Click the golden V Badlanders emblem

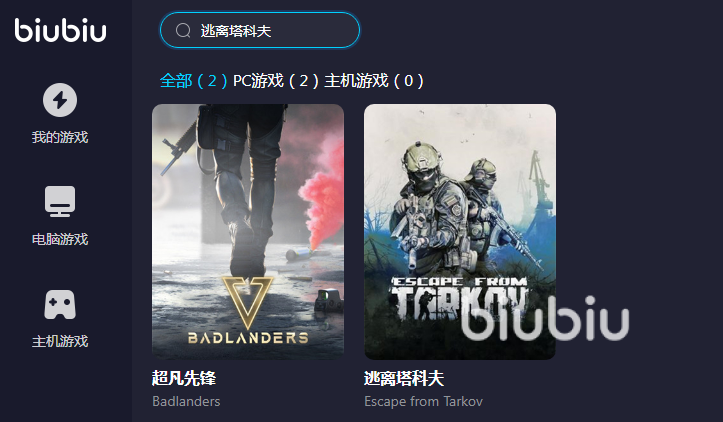pyautogui.click(x=248, y=297)
